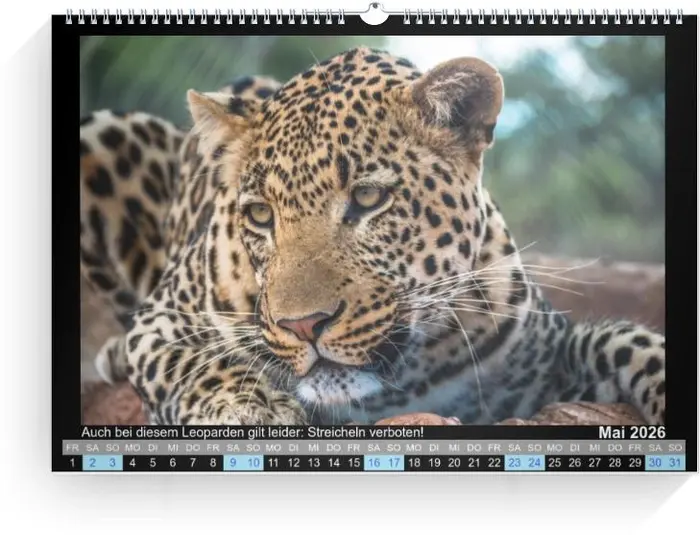Screen dimensions: 700x535
Task: Pick day 20 in the date strip
Action: [454, 462]
